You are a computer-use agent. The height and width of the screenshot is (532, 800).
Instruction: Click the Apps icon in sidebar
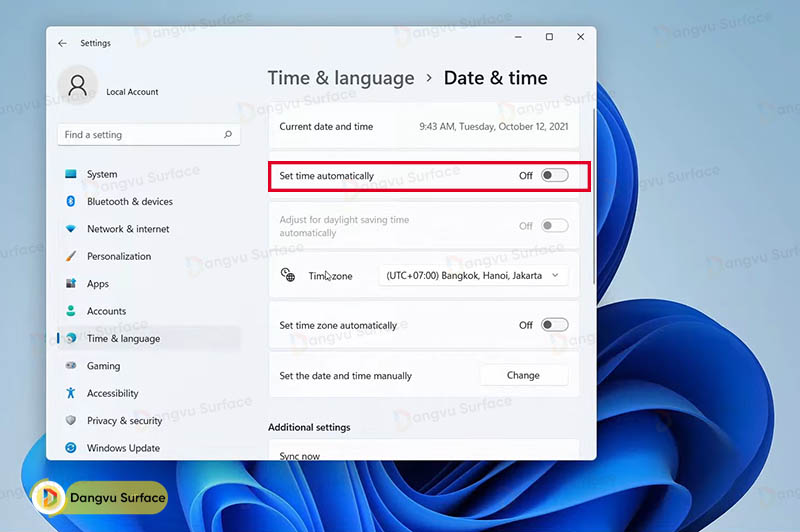[71, 283]
